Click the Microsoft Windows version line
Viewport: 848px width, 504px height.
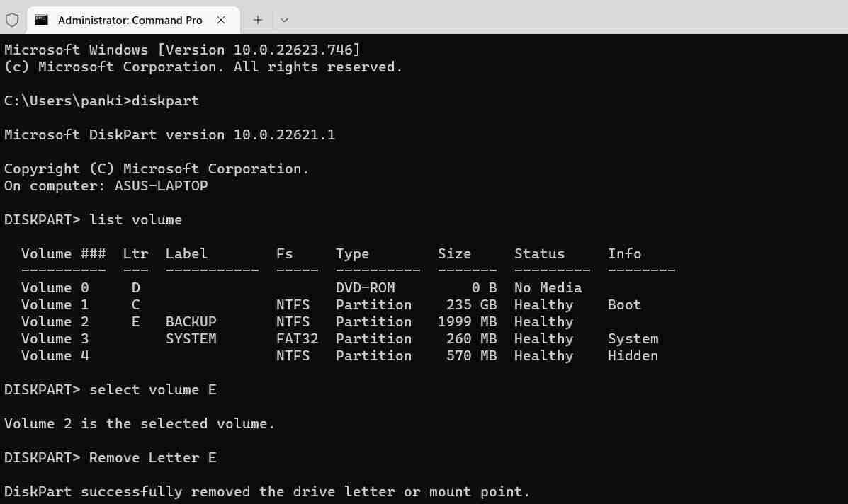coord(181,50)
